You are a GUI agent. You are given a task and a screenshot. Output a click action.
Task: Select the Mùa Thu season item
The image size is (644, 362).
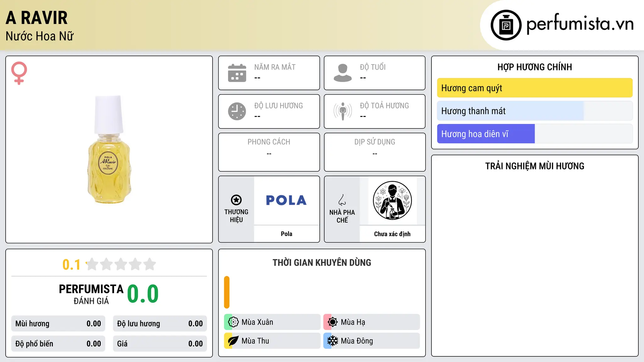[x=272, y=341]
